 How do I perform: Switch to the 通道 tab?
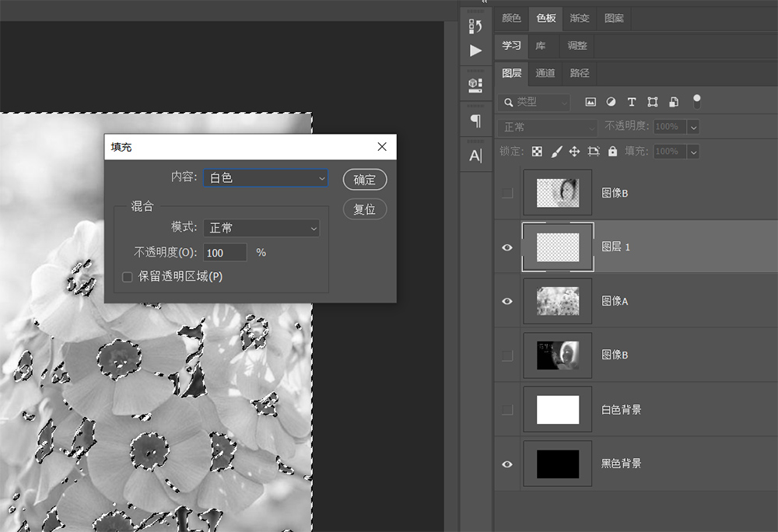tap(545, 73)
